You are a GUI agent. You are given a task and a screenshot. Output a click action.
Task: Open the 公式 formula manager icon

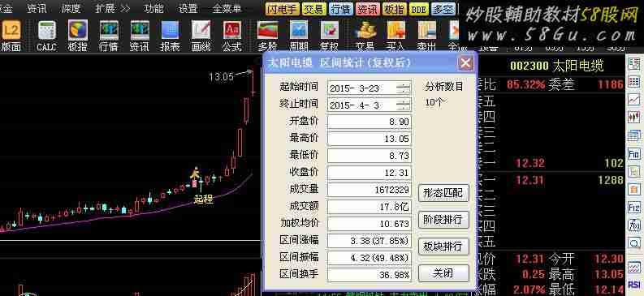click(x=231, y=36)
